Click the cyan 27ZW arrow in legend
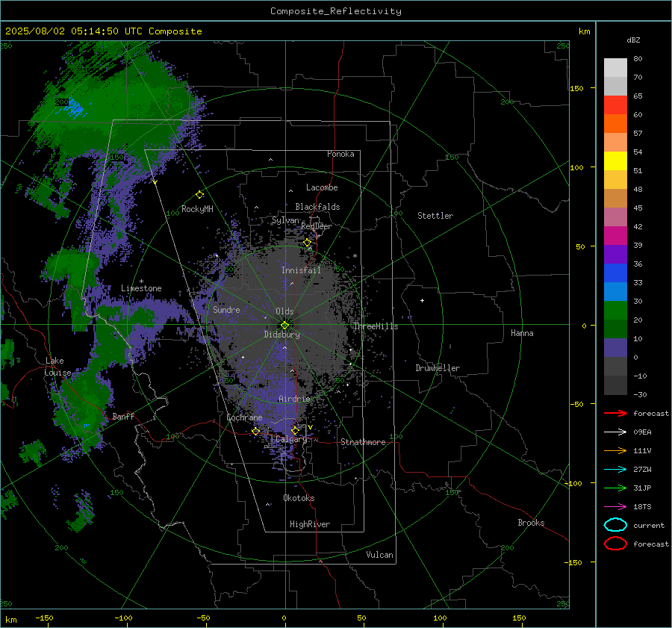The height and width of the screenshot is (628, 672). coord(615,470)
